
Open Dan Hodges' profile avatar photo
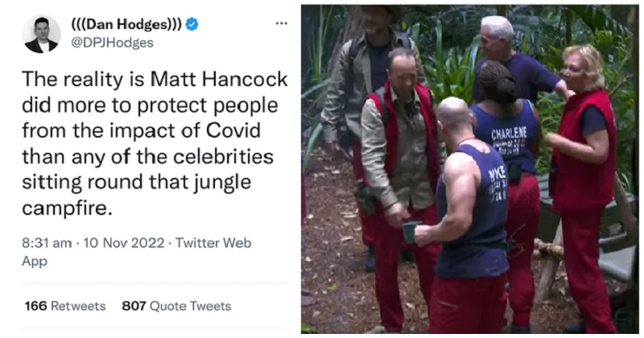tap(41, 34)
